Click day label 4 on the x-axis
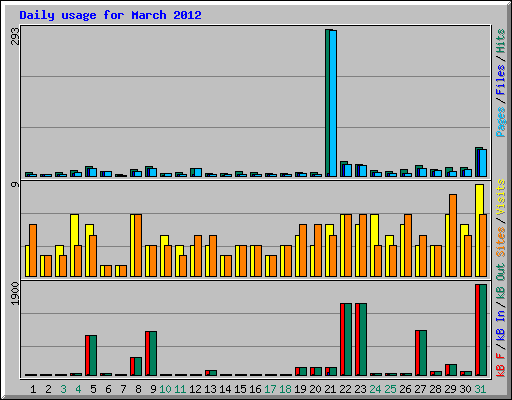This screenshot has height=400, width=512. [78, 389]
